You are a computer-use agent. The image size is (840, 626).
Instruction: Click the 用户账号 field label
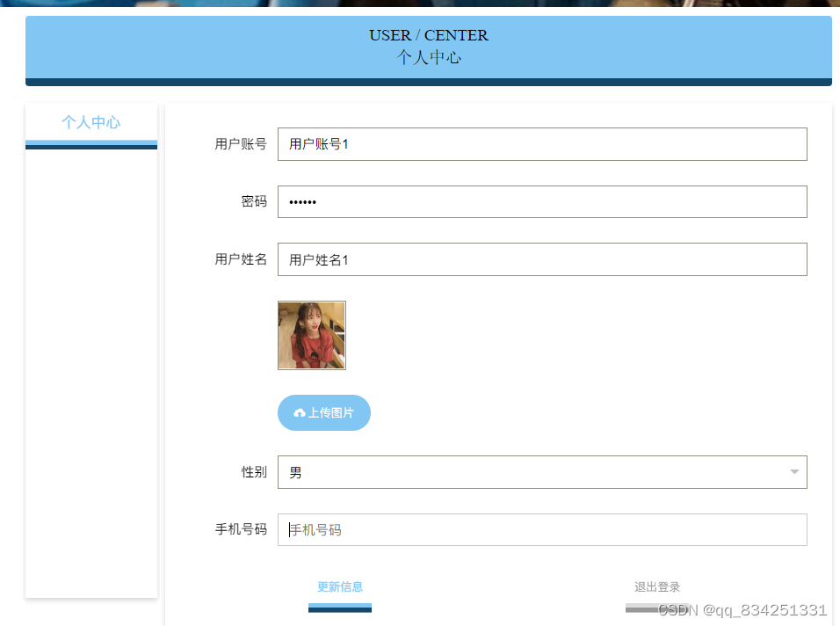tap(241, 144)
